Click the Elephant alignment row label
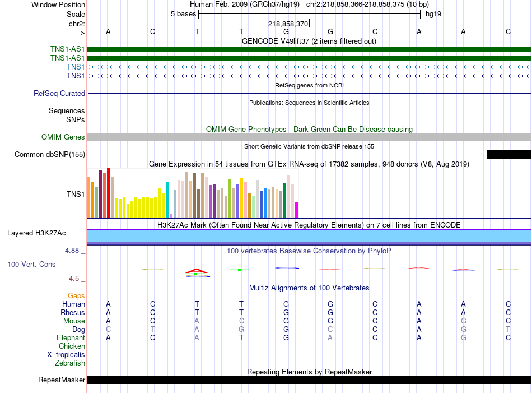Screen dimensions: 532x393 coord(71,337)
